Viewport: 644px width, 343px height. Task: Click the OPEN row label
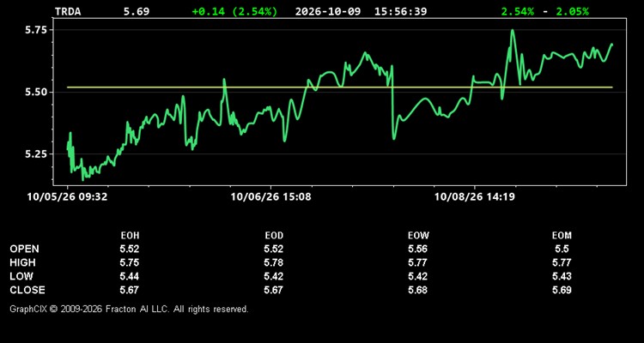click(25, 249)
